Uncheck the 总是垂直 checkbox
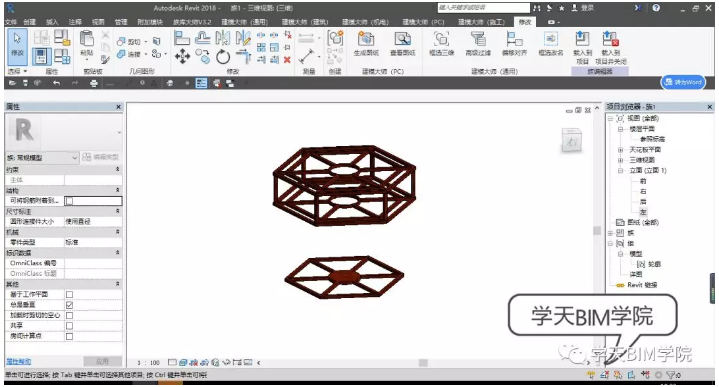Viewport: 719px width, 387px height. pyautogui.click(x=69, y=305)
